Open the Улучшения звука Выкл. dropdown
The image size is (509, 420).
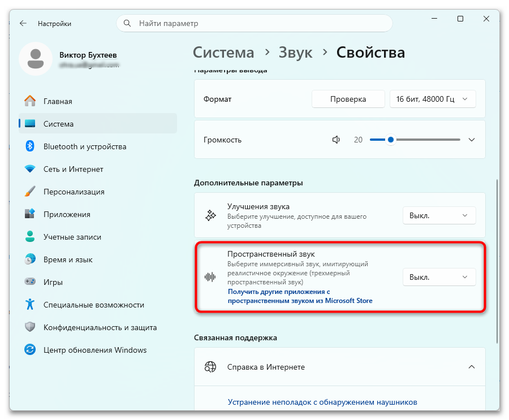439,215
